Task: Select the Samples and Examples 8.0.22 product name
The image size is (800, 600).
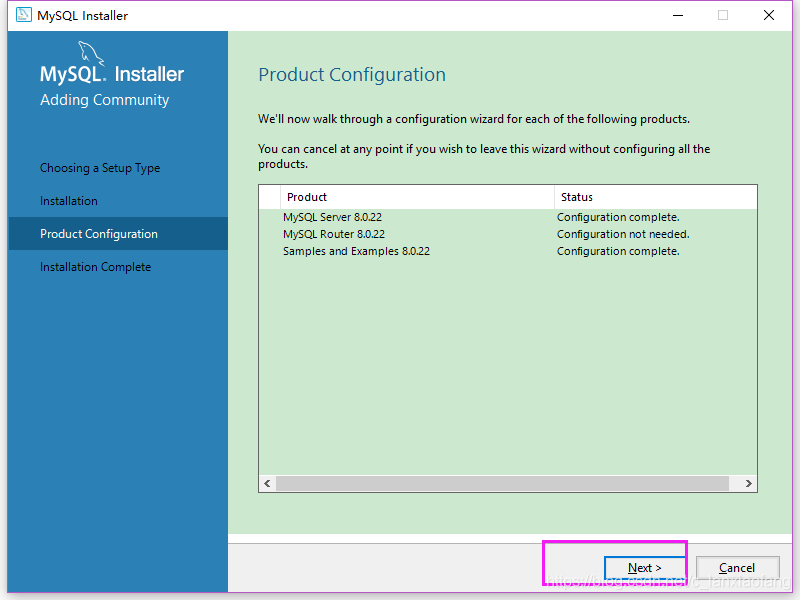Action: [356, 251]
